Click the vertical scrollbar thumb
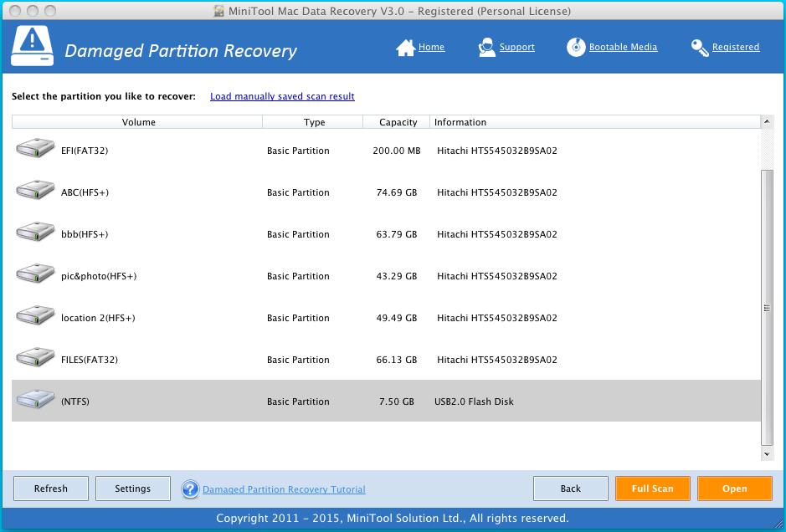 [767, 308]
